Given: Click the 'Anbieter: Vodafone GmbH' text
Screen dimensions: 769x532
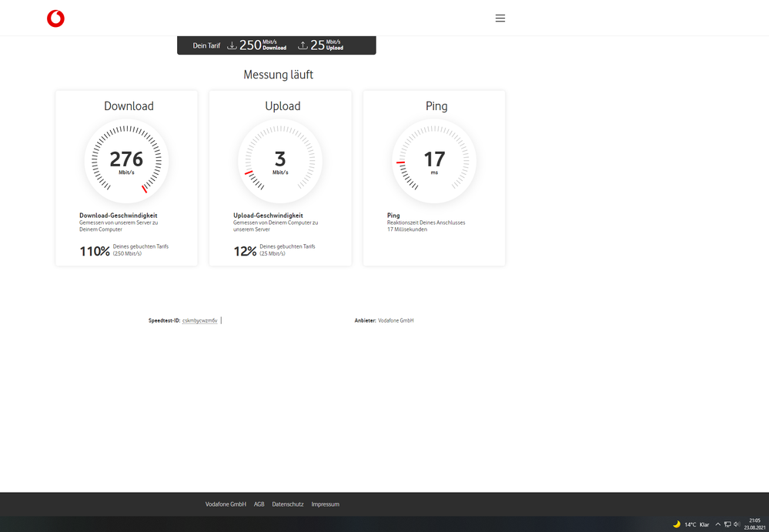Looking at the screenshot, I should coord(384,321).
